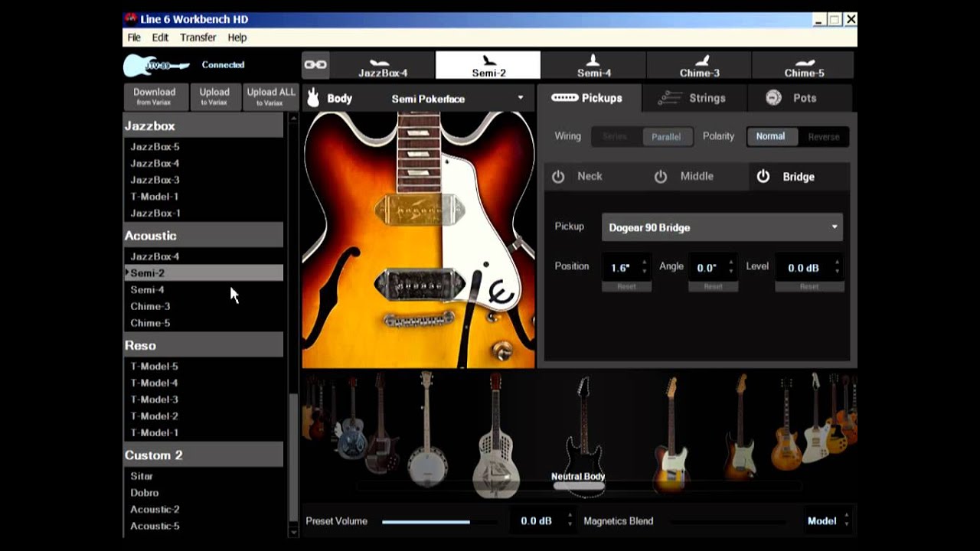Screen dimensions: 980x551
Task: Set polarity to Normal
Action: (x=771, y=136)
